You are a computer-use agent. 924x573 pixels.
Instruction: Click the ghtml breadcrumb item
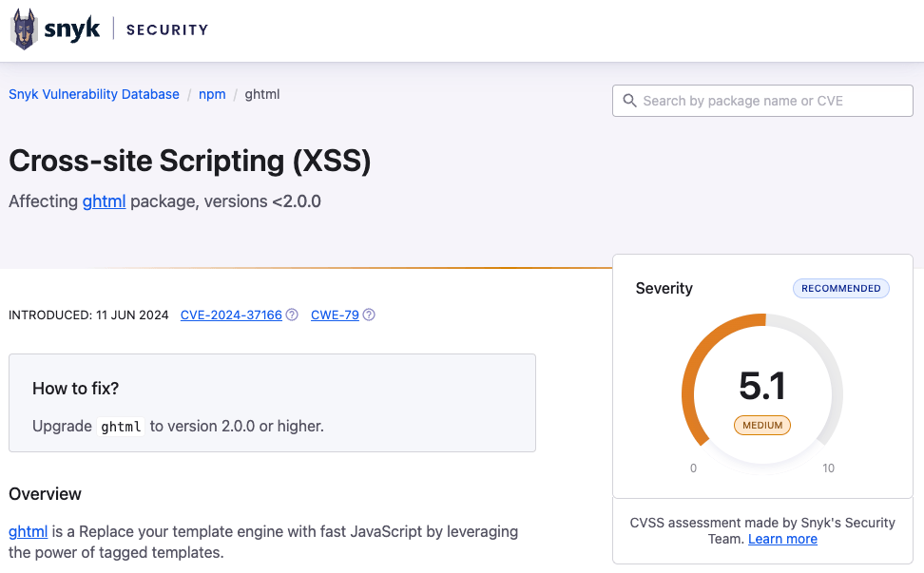click(262, 94)
